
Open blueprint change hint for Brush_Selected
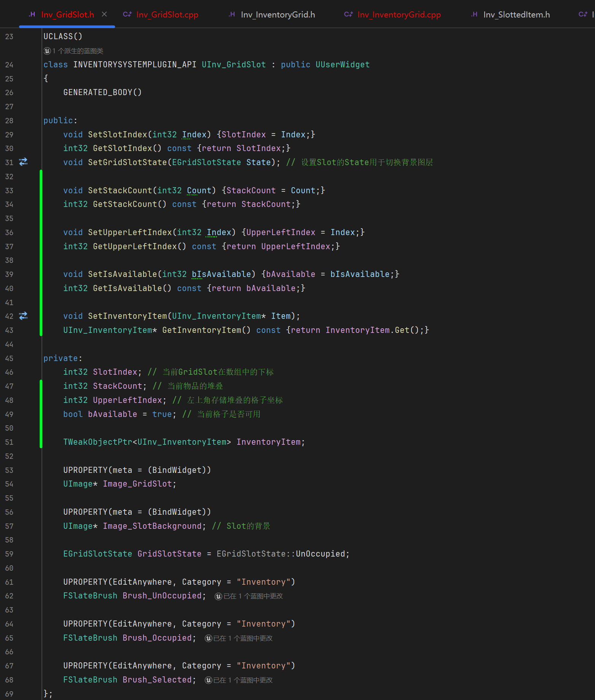[x=243, y=680]
